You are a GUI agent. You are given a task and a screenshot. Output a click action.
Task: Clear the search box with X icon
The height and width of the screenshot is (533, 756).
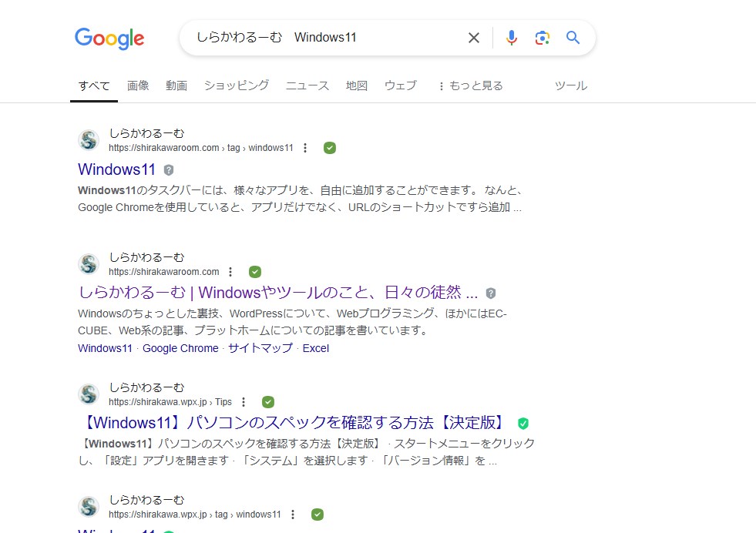pos(474,38)
